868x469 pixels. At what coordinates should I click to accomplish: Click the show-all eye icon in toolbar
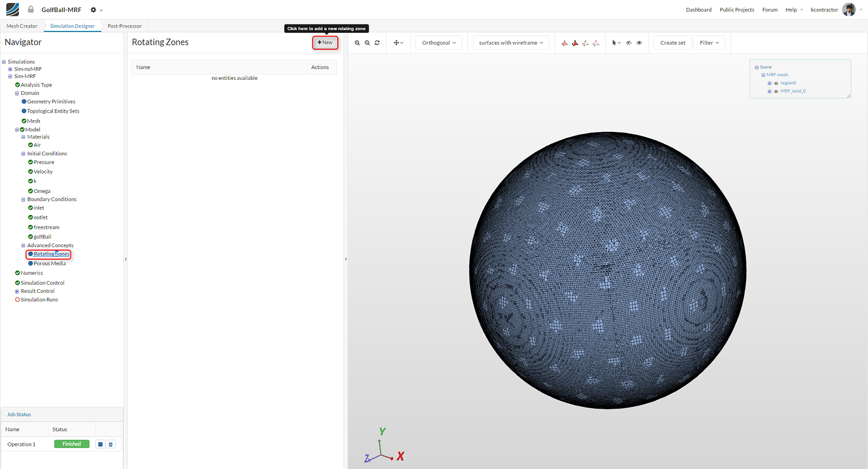point(639,43)
